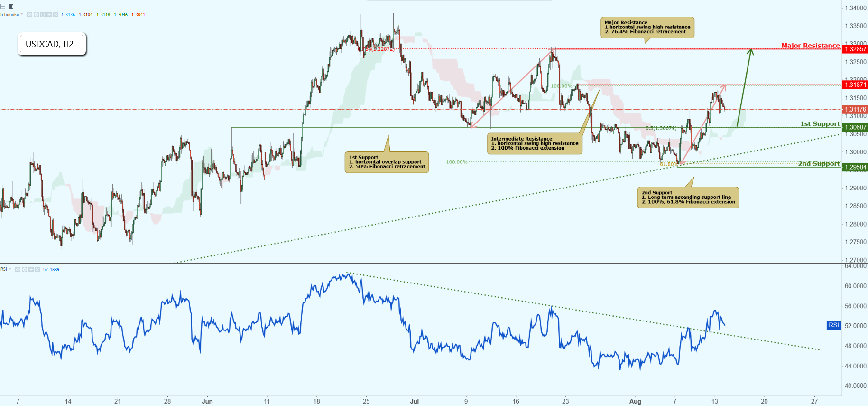
Task: Remove the Ichimoku indicator with its X icon
Action: [55, 15]
